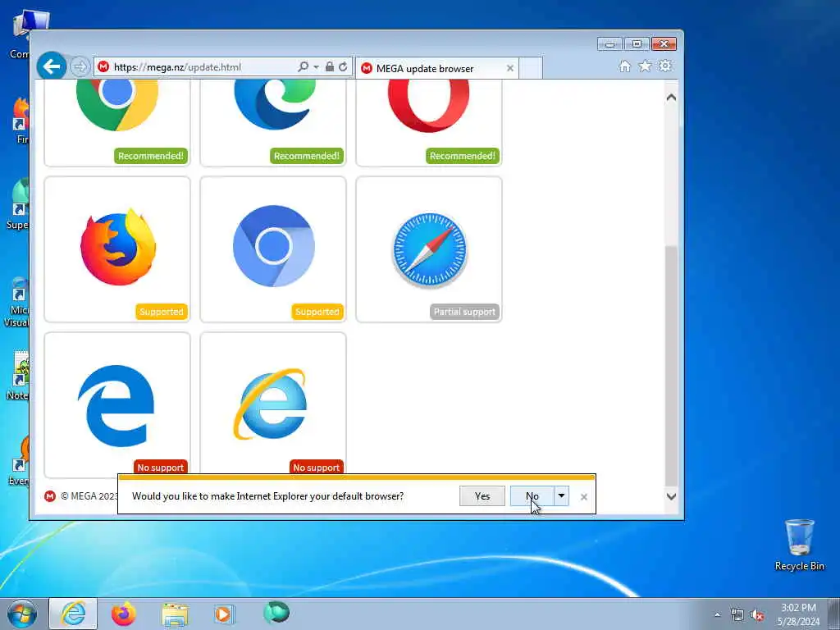840x630 pixels.
Task: Expand the No button dropdown arrow
Action: click(561, 496)
